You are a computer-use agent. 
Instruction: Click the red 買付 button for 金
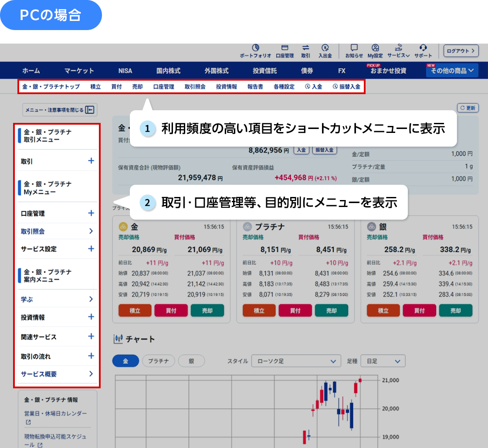coord(171,310)
